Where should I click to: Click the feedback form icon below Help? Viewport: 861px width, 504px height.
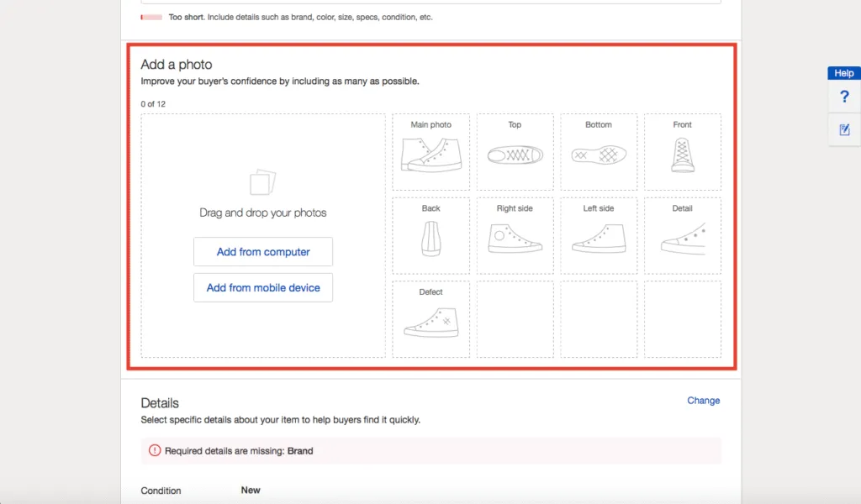point(843,129)
